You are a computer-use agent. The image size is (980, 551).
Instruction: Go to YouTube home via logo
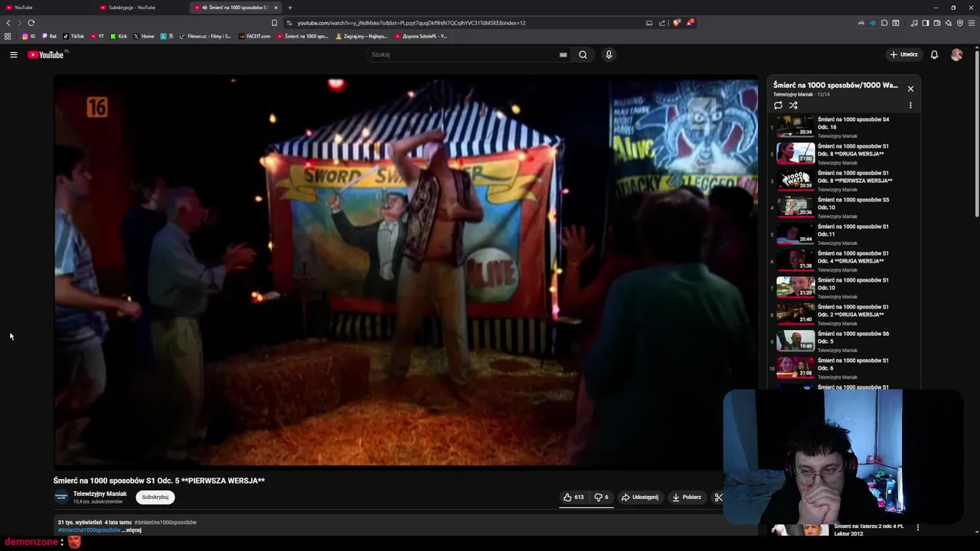pos(46,54)
